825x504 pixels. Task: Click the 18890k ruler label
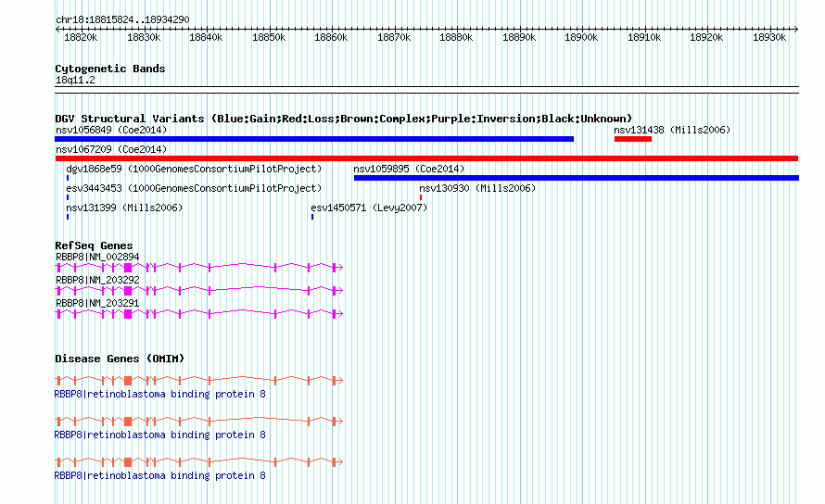pyautogui.click(x=519, y=37)
